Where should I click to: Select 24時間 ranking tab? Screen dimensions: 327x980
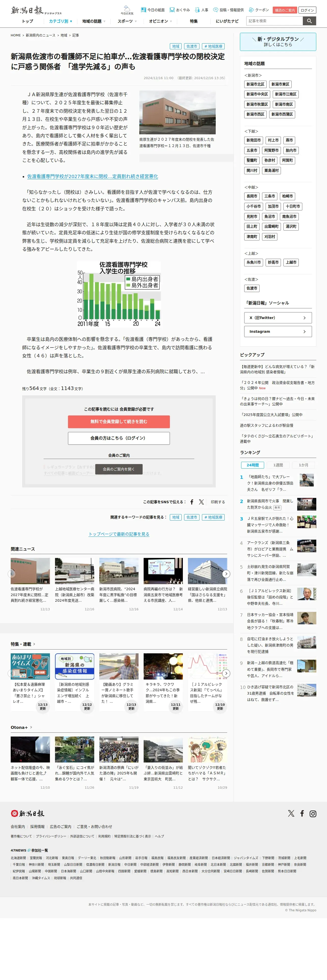(x=253, y=465)
